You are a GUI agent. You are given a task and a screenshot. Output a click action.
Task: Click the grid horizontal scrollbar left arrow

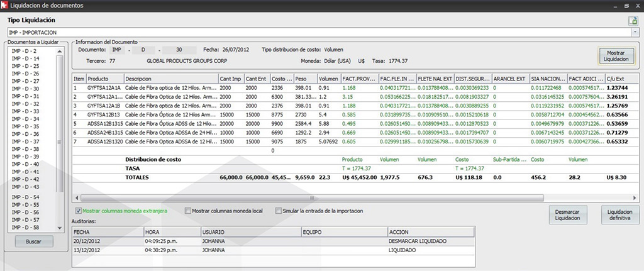coord(76,198)
